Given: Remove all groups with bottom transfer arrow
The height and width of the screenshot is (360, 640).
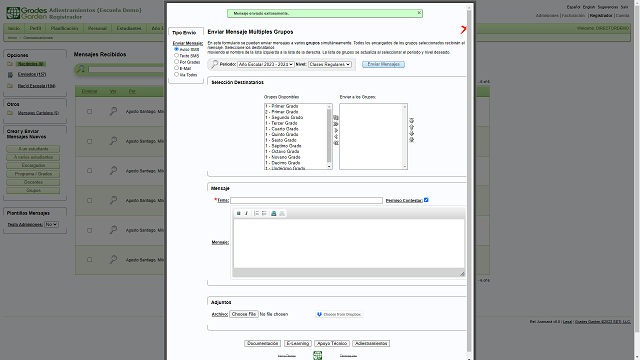Looking at the screenshot, I should [336, 143].
